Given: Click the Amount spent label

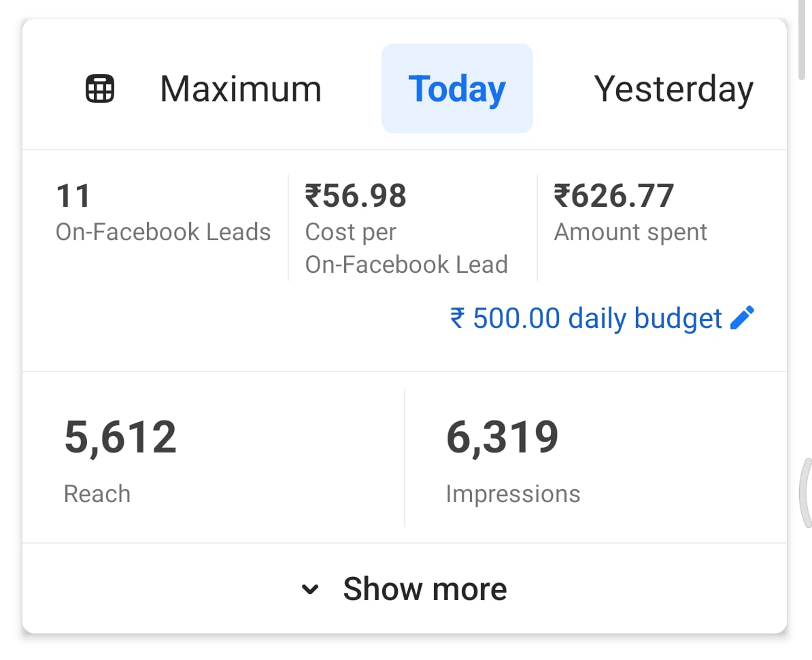Looking at the screenshot, I should (x=630, y=232).
